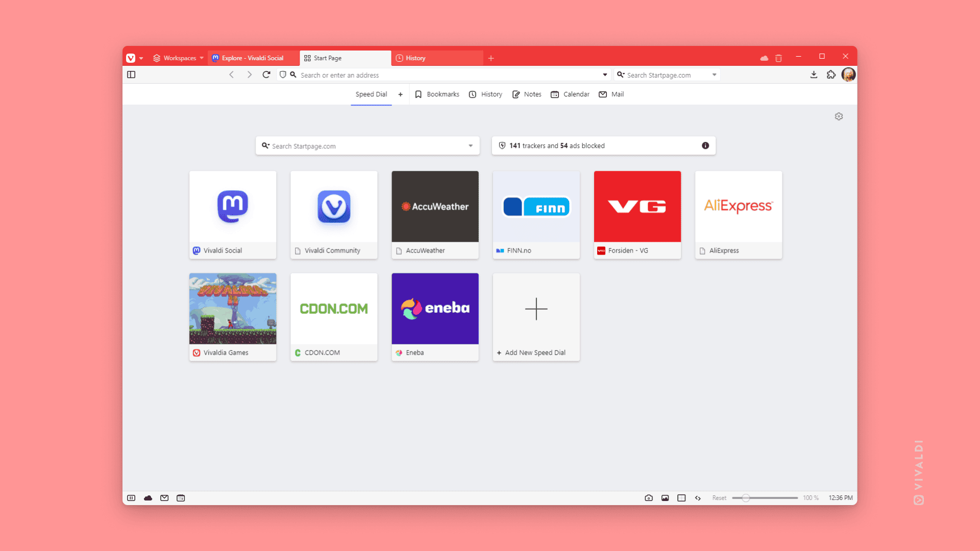Go forward with the forward arrow
The image size is (980, 551).
tap(249, 74)
